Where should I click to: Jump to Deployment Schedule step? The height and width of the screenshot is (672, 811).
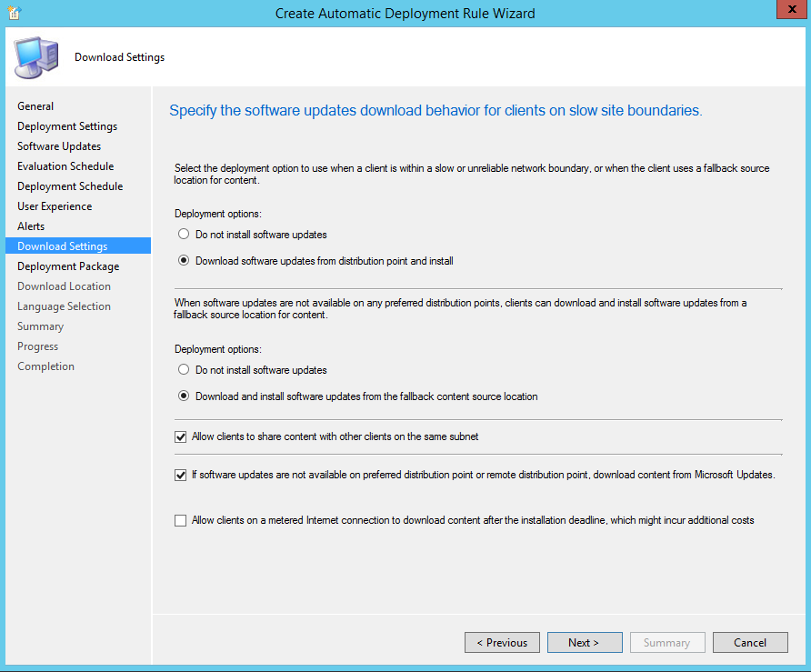click(70, 186)
